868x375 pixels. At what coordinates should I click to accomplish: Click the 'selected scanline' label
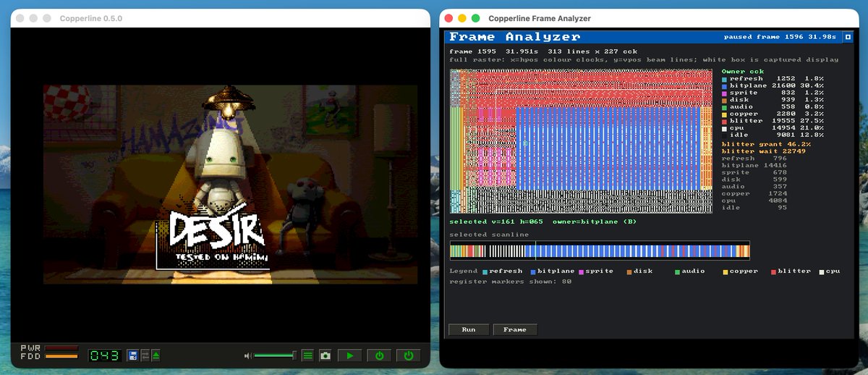(488, 235)
